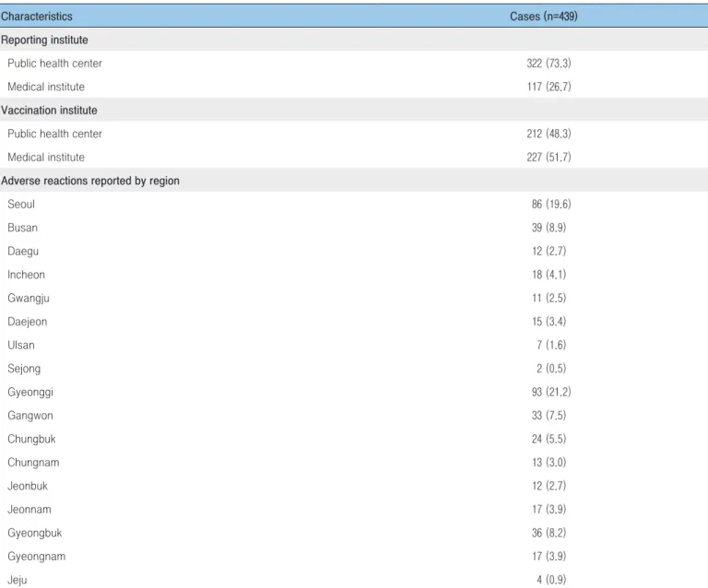The image size is (708, 588).
Task: Select the Reporting institute section row
Action: (354, 40)
